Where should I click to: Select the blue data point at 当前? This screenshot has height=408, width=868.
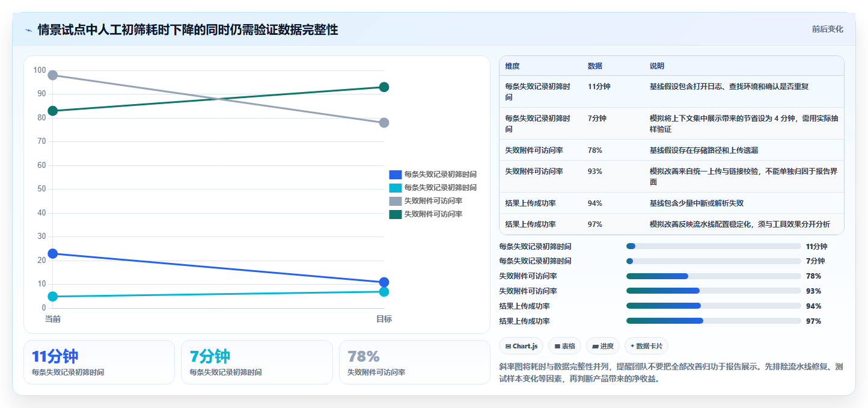(x=53, y=253)
